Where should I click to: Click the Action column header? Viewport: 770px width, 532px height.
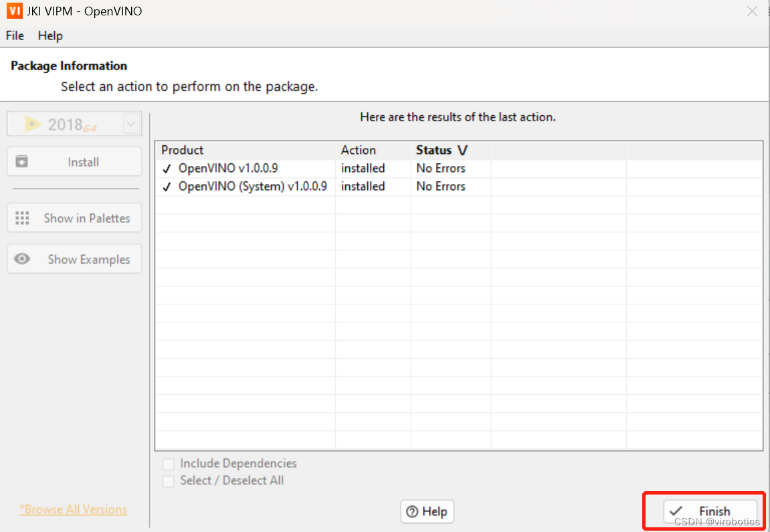point(359,151)
